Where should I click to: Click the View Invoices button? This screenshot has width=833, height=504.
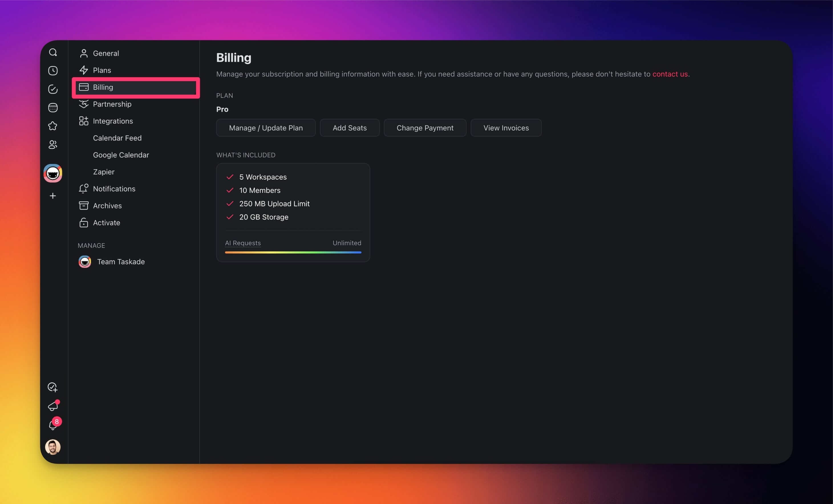[506, 128]
